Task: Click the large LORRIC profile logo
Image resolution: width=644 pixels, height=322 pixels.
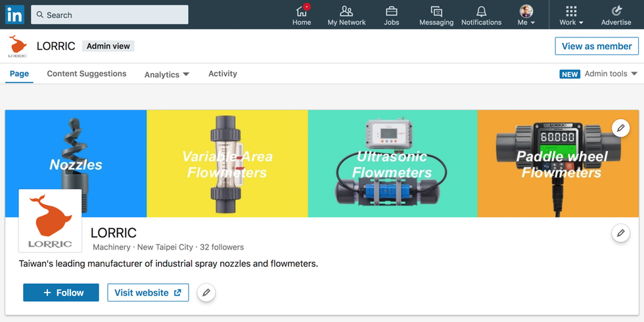Action: point(50,221)
